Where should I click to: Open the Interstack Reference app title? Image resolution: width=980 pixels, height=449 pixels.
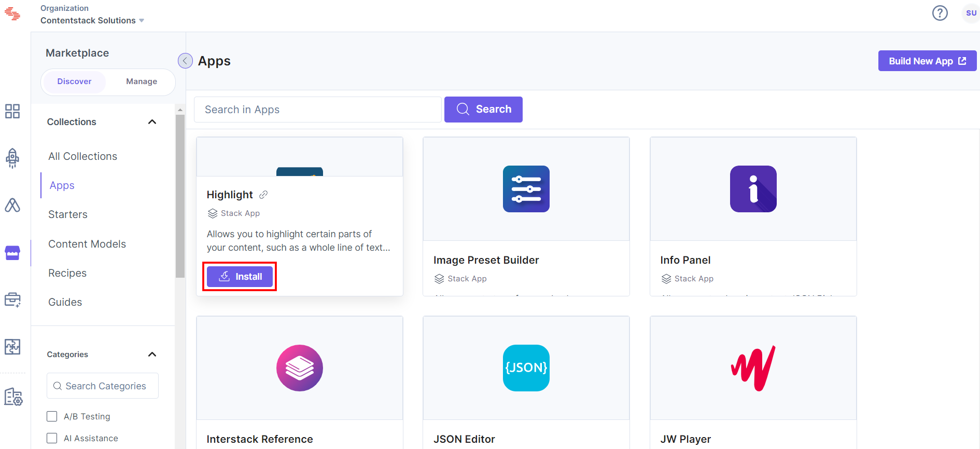click(x=260, y=439)
